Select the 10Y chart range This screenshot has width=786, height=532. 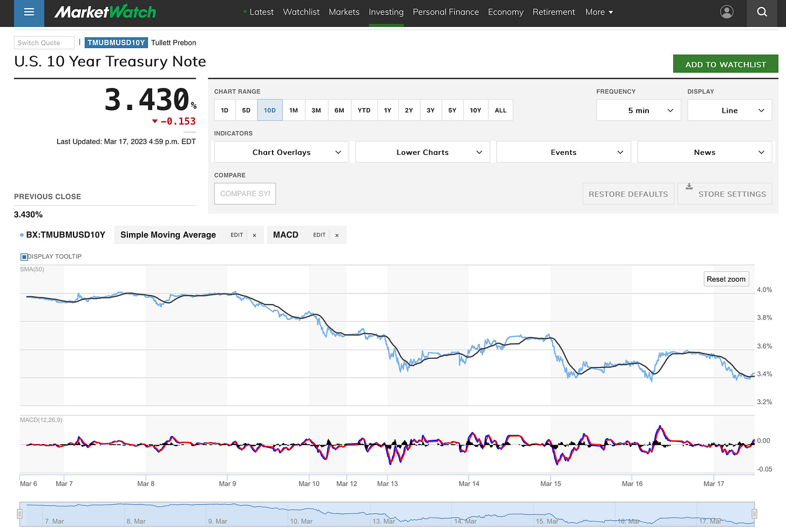(x=476, y=110)
